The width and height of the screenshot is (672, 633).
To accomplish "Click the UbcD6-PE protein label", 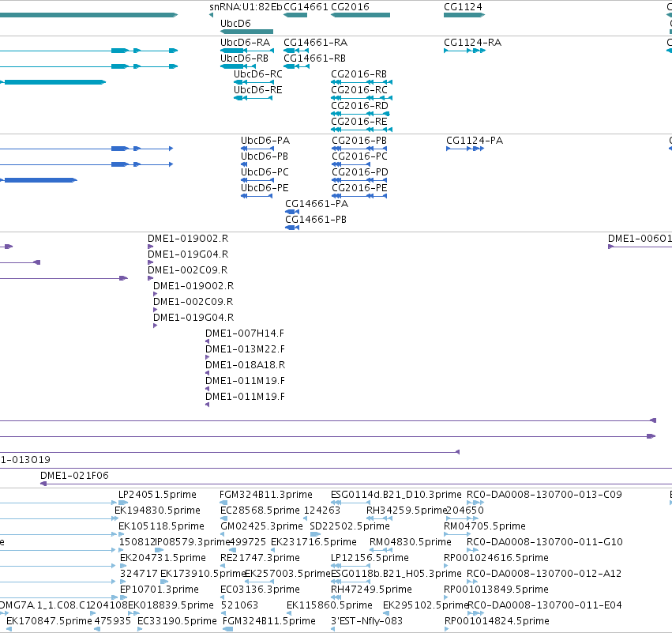I will (x=265, y=188).
